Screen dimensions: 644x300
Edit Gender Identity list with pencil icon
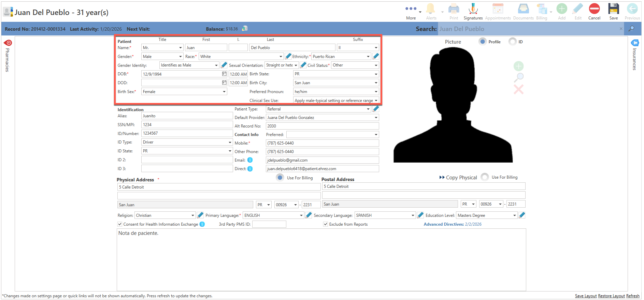224,65
